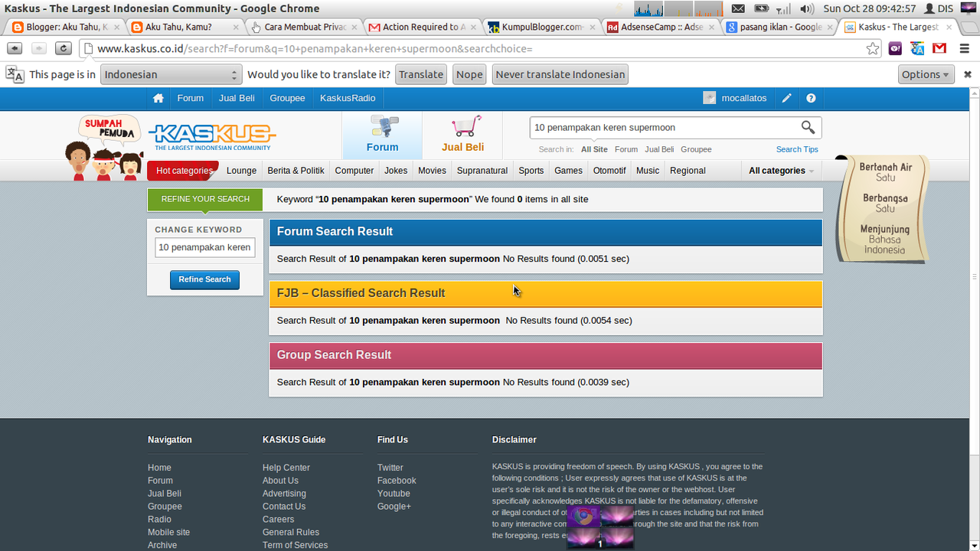Image resolution: width=980 pixels, height=551 pixels.
Task: Open the Chrome menu hamburger icon
Action: [x=965, y=48]
